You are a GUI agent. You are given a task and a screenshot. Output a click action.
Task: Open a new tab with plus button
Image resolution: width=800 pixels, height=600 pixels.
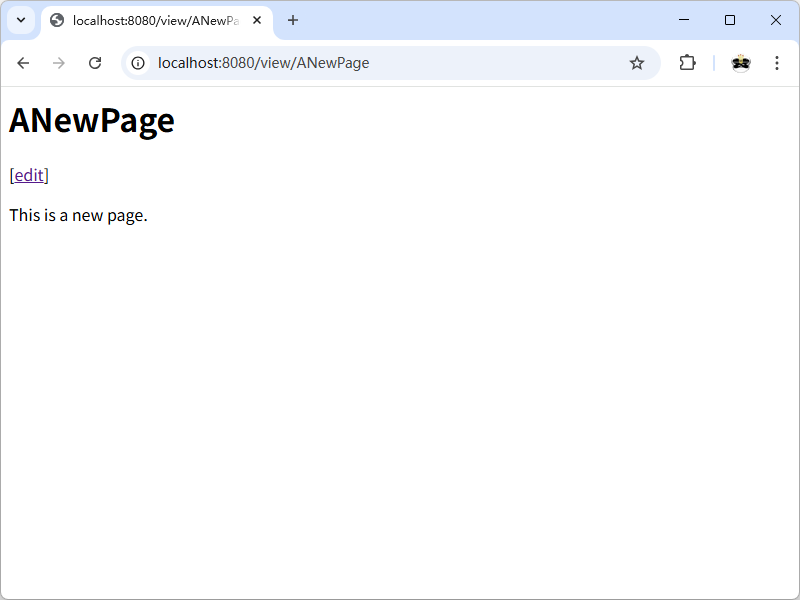(x=293, y=20)
